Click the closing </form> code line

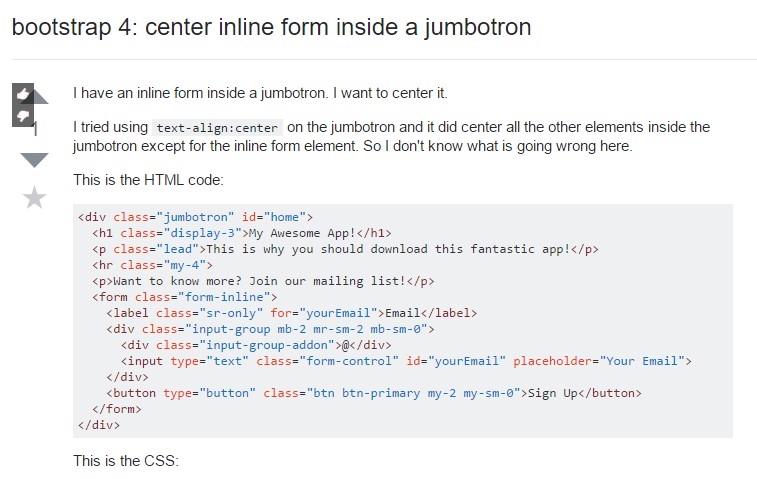116,409
